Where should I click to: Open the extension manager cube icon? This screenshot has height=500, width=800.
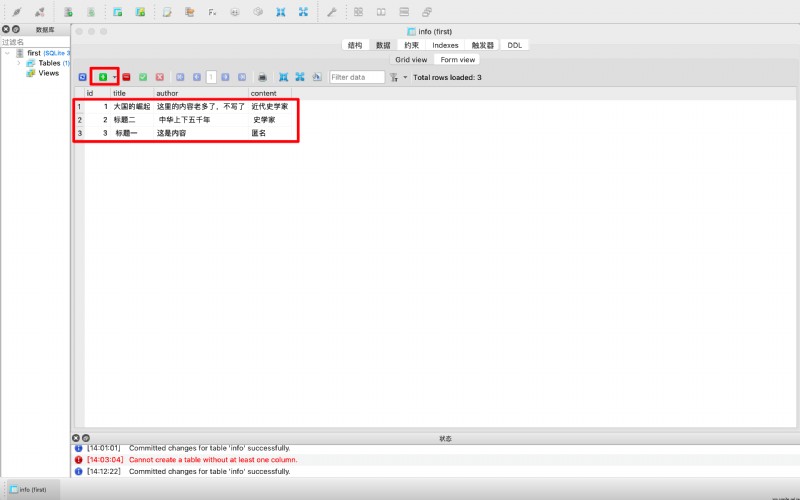[258, 12]
